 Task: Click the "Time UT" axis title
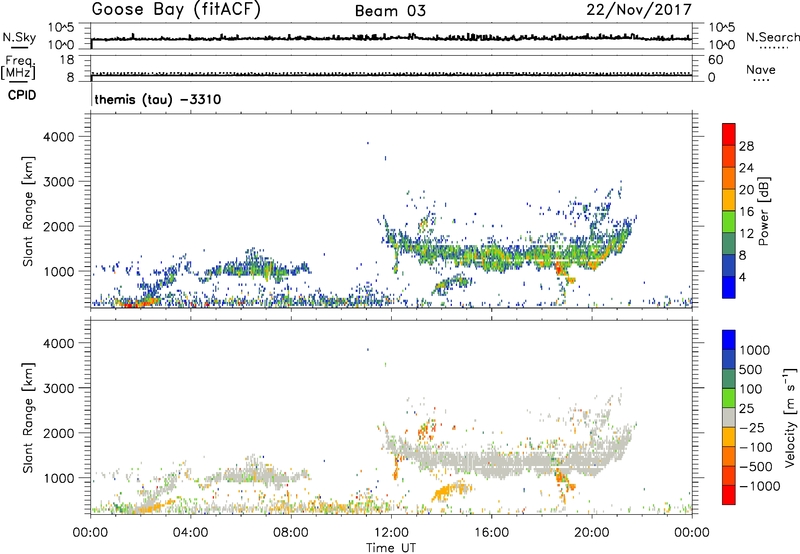(x=391, y=548)
